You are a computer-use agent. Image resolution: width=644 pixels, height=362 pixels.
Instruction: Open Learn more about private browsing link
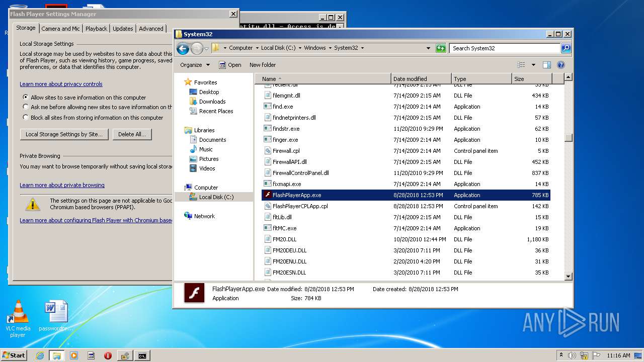click(x=62, y=185)
